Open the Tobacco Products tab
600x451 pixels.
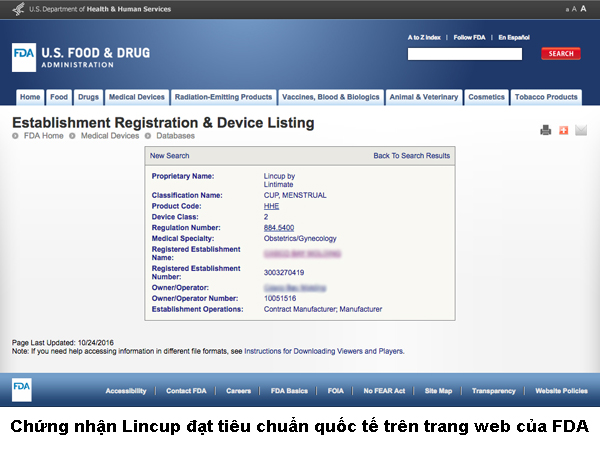point(546,97)
